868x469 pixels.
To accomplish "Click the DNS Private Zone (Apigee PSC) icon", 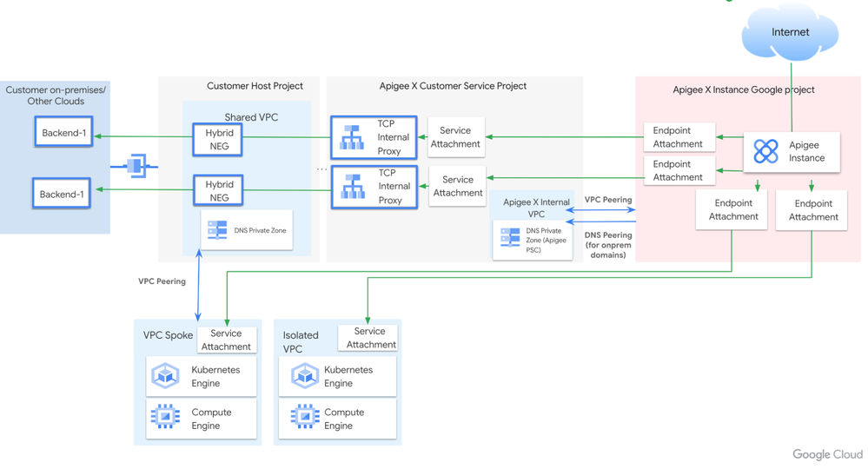I will click(x=510, y=237).
